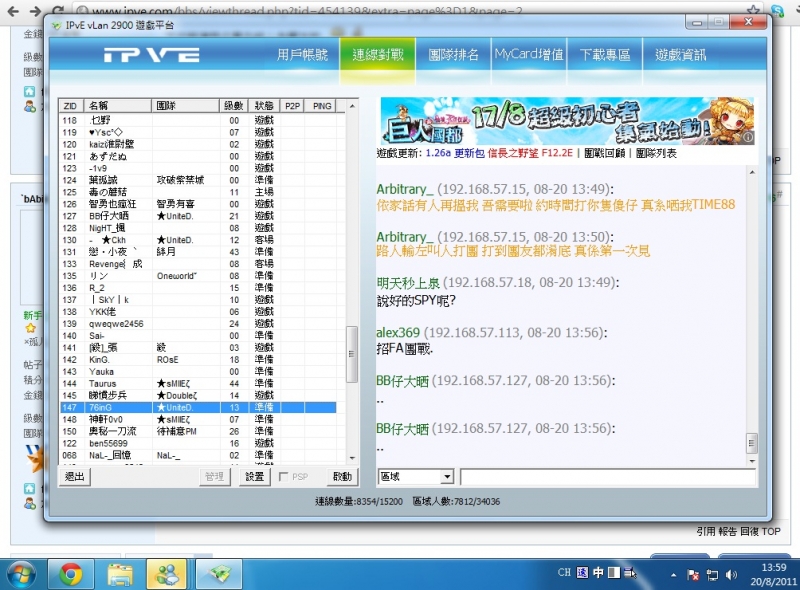This screenshot has height=590, width=800.
Task: Click the 設置 settings button
Action: 255,477
